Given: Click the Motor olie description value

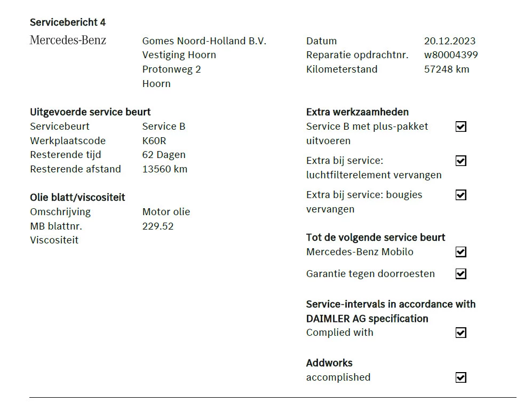Looking at the screenshot, I should click(166, 212).
